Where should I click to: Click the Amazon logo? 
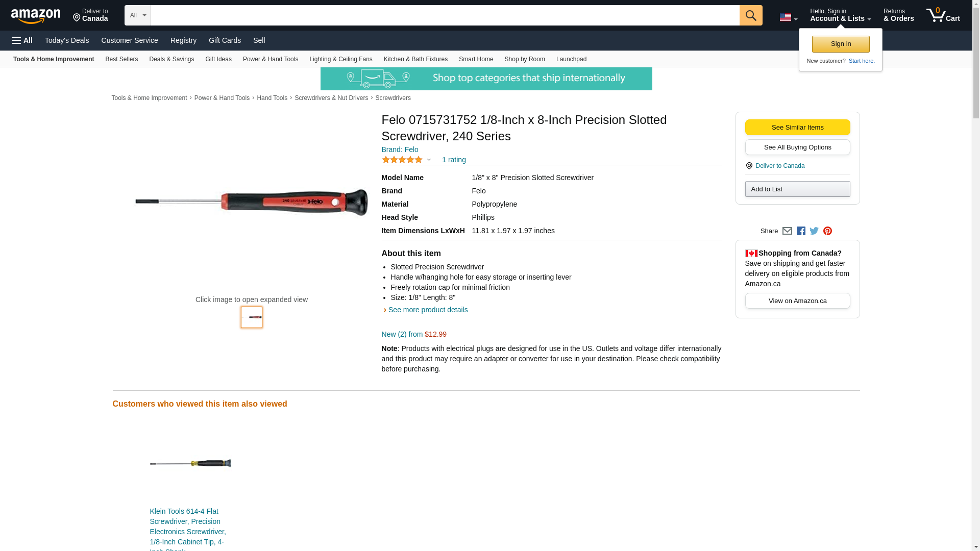coord(36,16)
